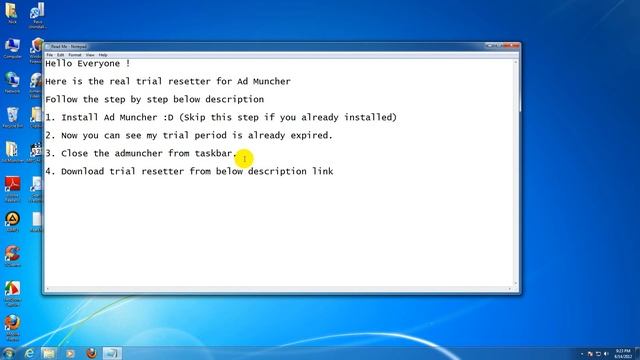
Task: Open the Help menu in Notepad
Action: click(103, 55)
